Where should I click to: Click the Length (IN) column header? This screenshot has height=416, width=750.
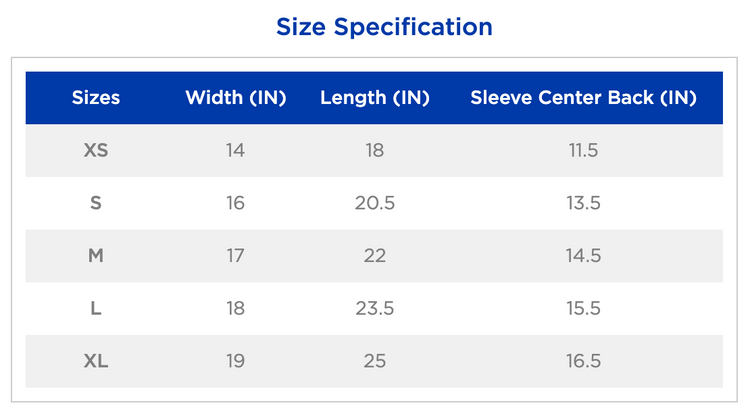[x=375, y=98]
